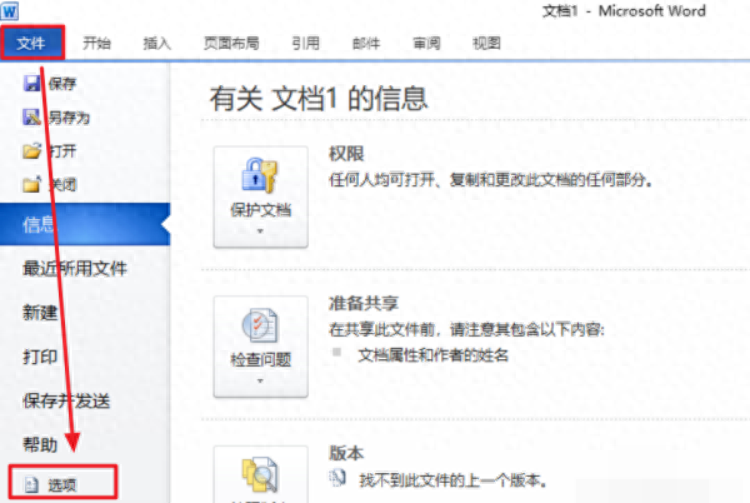
Task: Click the 保存 floppy disk icon
Action: coord(32,83)
